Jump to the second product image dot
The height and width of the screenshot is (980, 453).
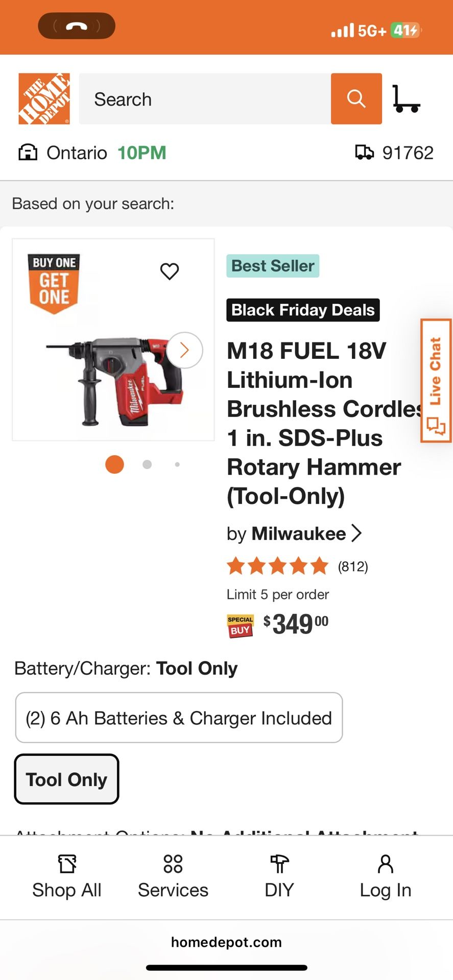click(147, 464)
